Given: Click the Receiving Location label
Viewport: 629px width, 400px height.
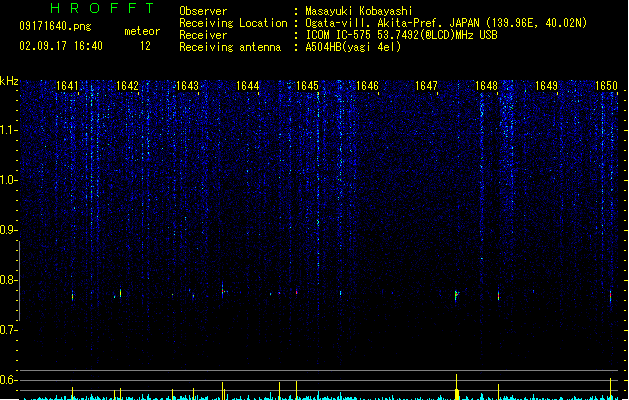Looking at the screenshot, I should point(233,23).
